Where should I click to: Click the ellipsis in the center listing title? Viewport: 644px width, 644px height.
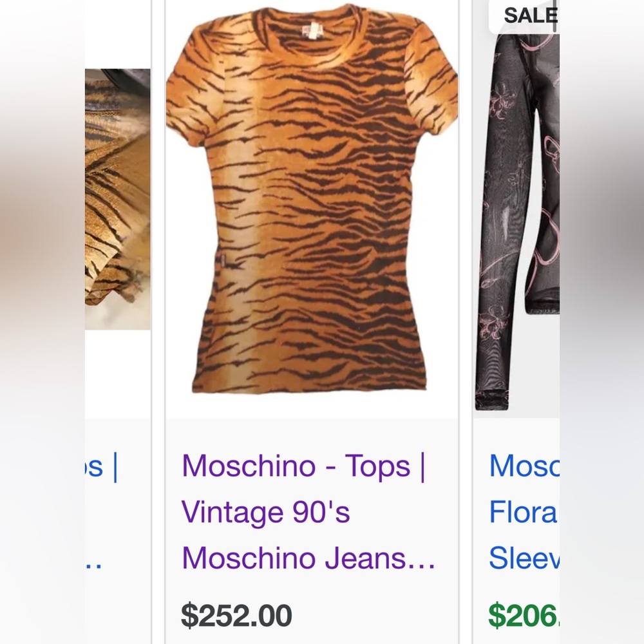422,559
